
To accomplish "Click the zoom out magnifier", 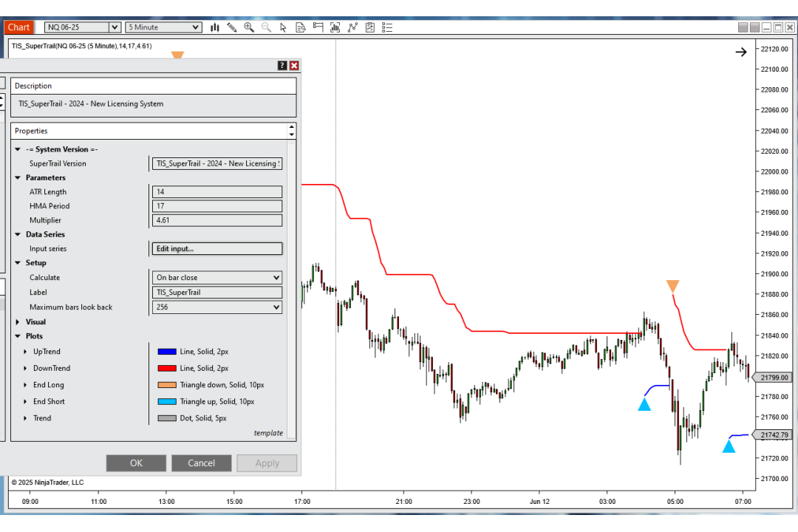I will tap(266, 27).
